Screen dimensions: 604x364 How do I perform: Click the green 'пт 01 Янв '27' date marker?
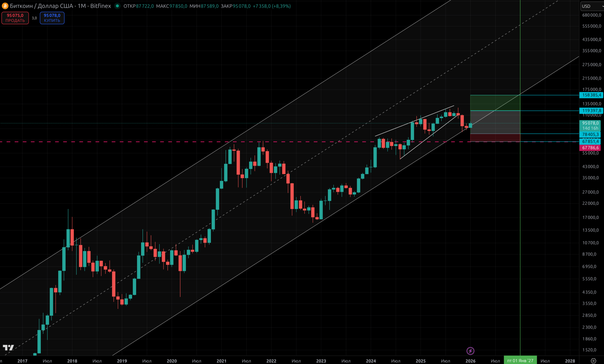[x=520, y=361]
